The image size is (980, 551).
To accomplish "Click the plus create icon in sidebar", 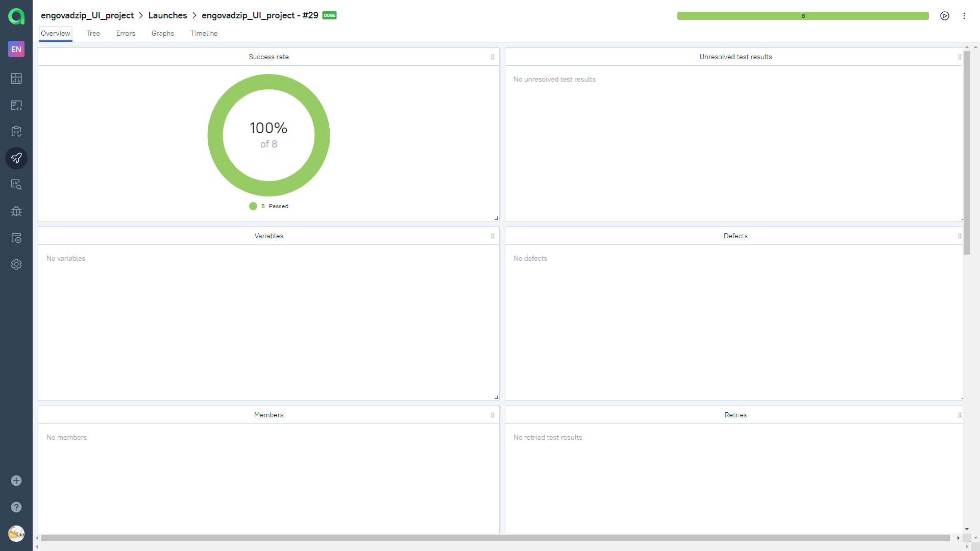I will click(x=16, y=481).
